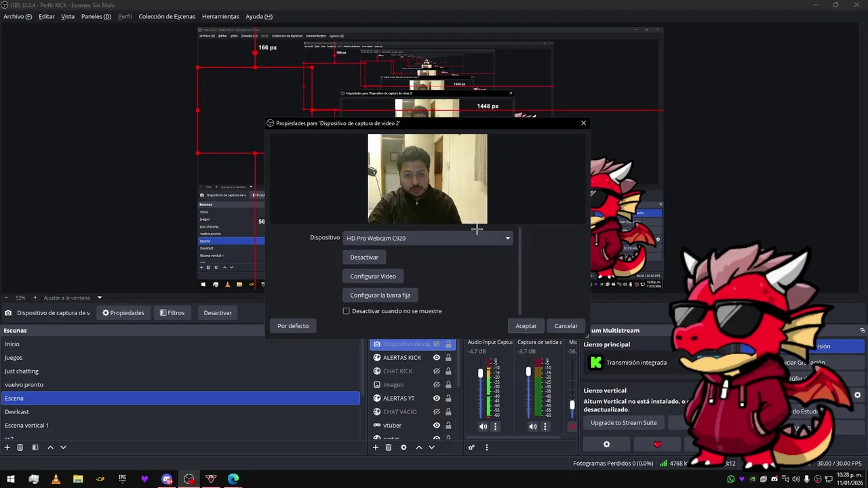Click Configurar Video button

tap(373, 277)
